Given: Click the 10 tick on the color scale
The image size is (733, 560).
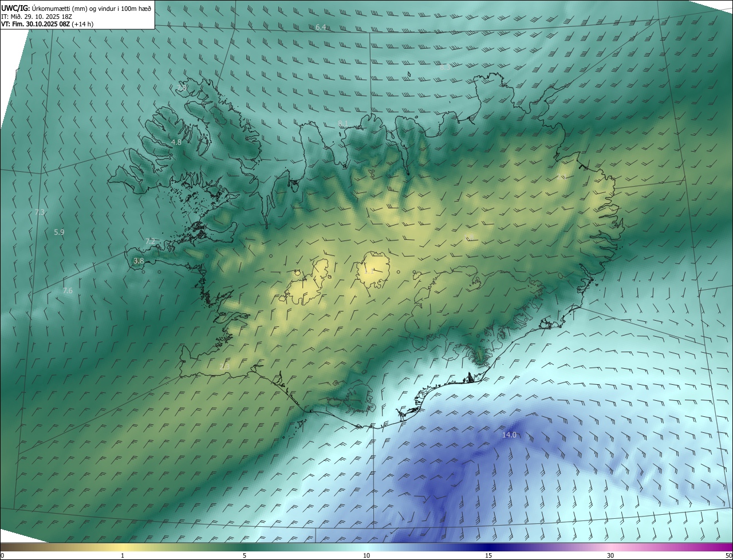Looking at the screenshot, I should point(366,555).
